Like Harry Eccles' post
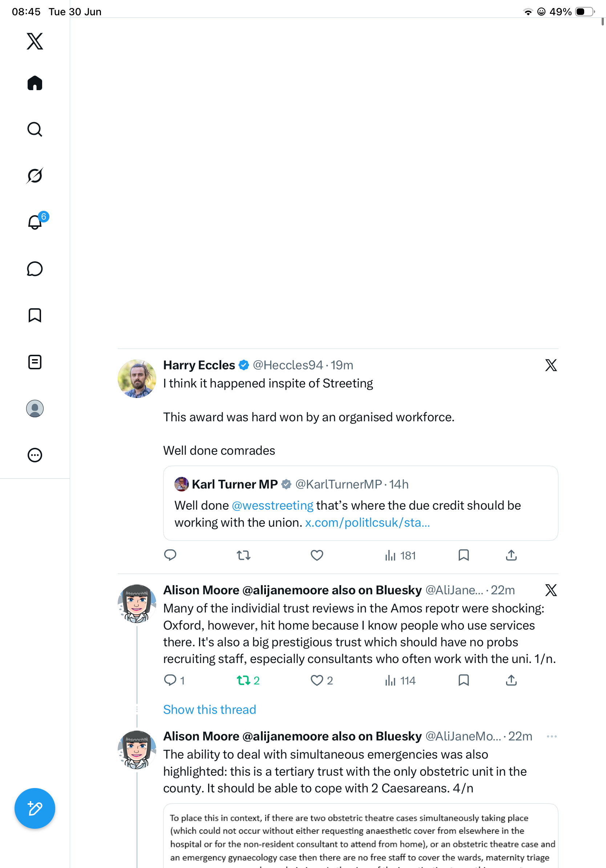Viewport: 606px width, 868px height. 316,555
